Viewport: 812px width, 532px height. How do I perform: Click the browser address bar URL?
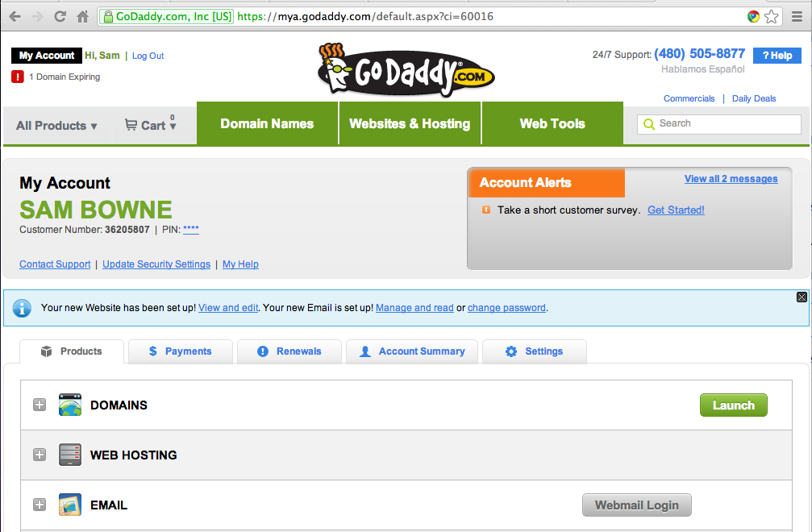click(365, 17)
